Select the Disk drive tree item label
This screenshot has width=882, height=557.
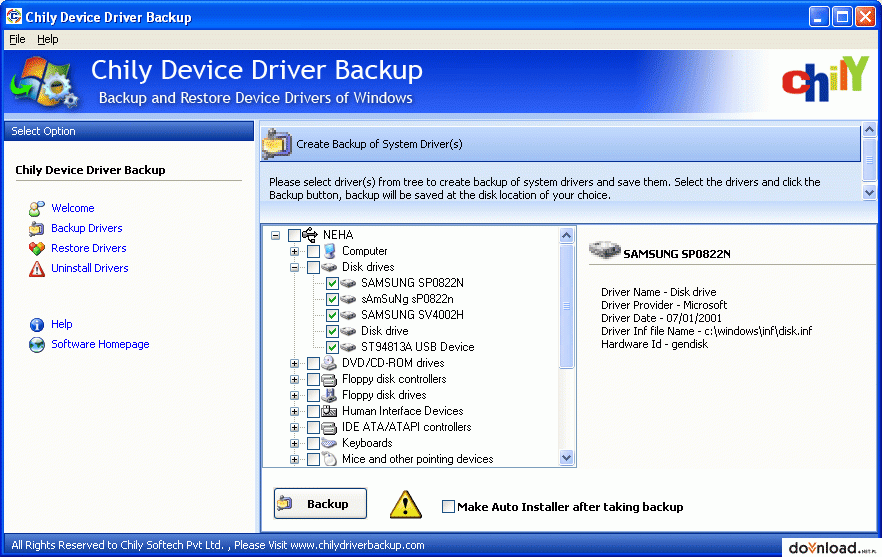385,331
